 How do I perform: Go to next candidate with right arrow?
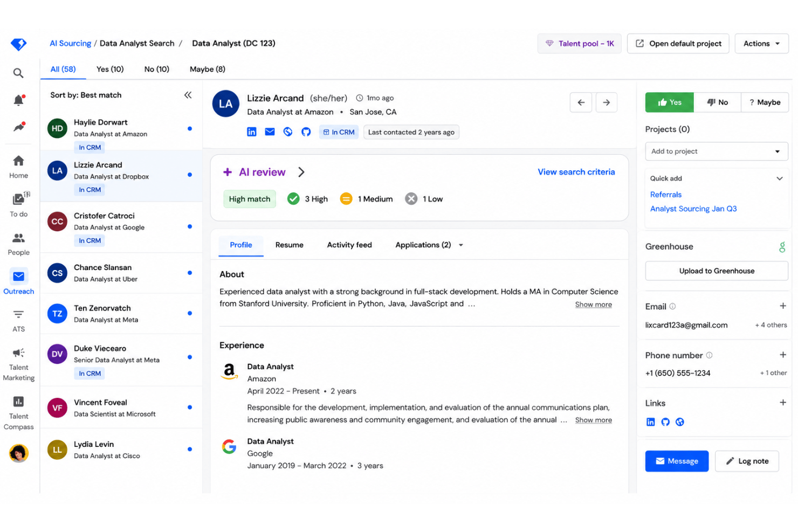pyautogui.click(x=606, y=102)
